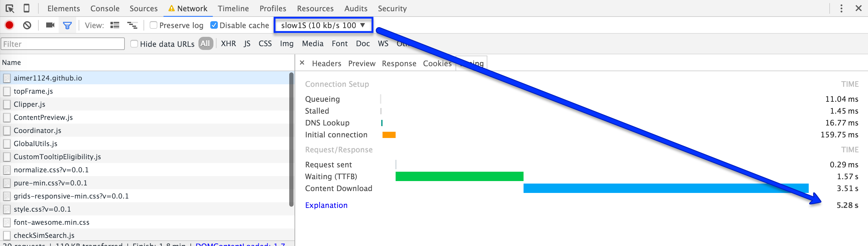The width and height of the screenshot is (868, 246).
Task: Toggle the device mode phone icon
Action: click(x=26, y=8)
